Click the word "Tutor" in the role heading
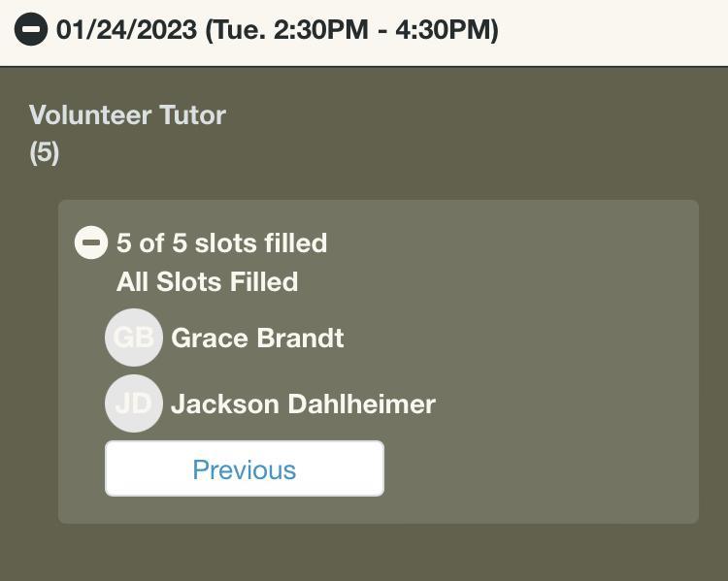Viewport: 728px width, 581px height. point(191,114)
